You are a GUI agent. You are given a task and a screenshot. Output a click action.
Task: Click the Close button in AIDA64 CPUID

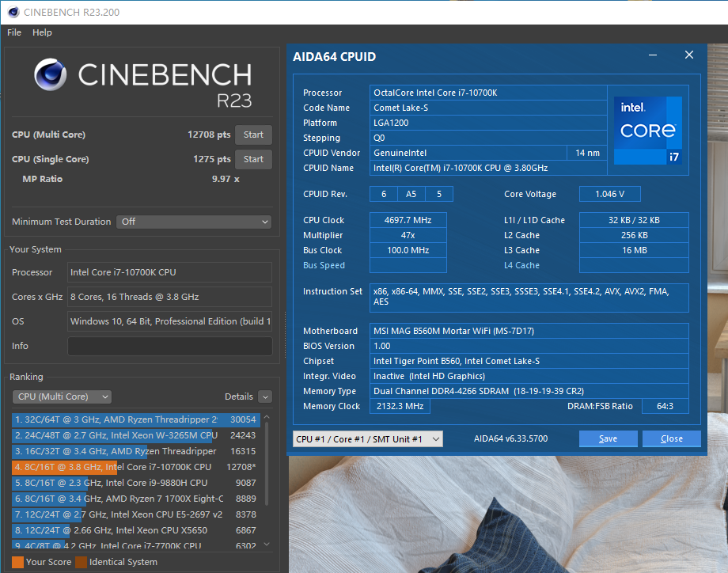(x=671, y=438)
